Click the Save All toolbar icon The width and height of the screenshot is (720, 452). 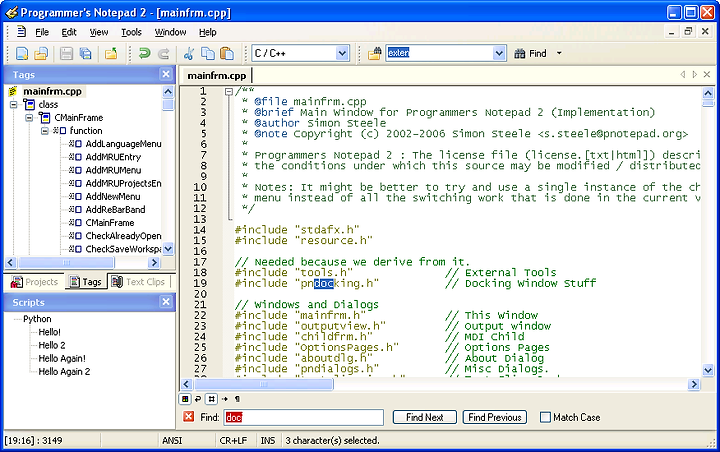[x=85, y=53]
